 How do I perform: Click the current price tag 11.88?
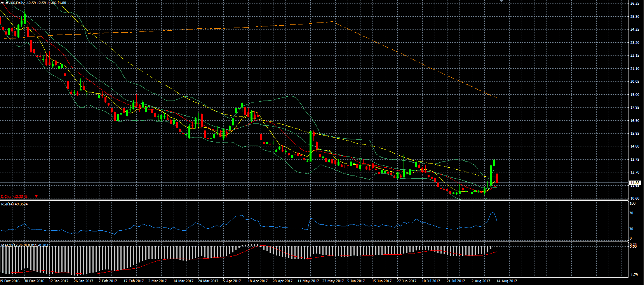tap(634, 182)
